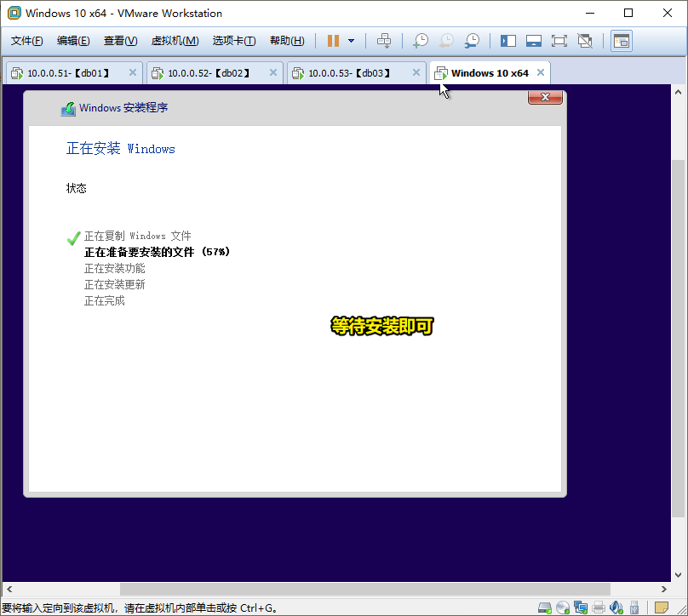Click the status bar Ctrl+G hint text
This screenshot has width=688, height=616.
point(140,608)
